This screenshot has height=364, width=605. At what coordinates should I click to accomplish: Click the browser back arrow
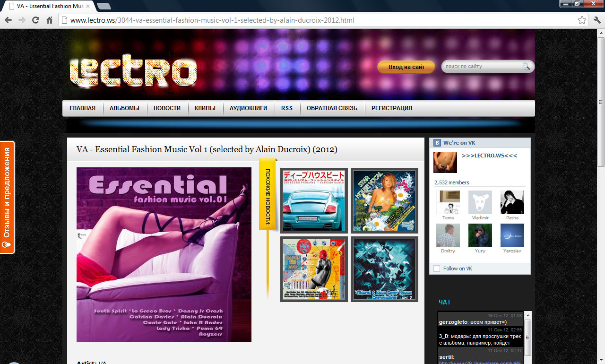[8, 20]
